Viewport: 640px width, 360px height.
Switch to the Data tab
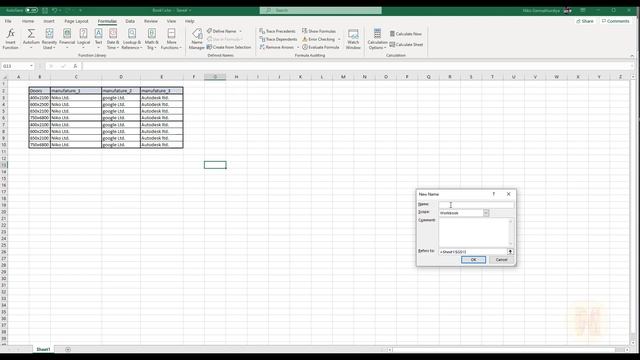(130, 21)
